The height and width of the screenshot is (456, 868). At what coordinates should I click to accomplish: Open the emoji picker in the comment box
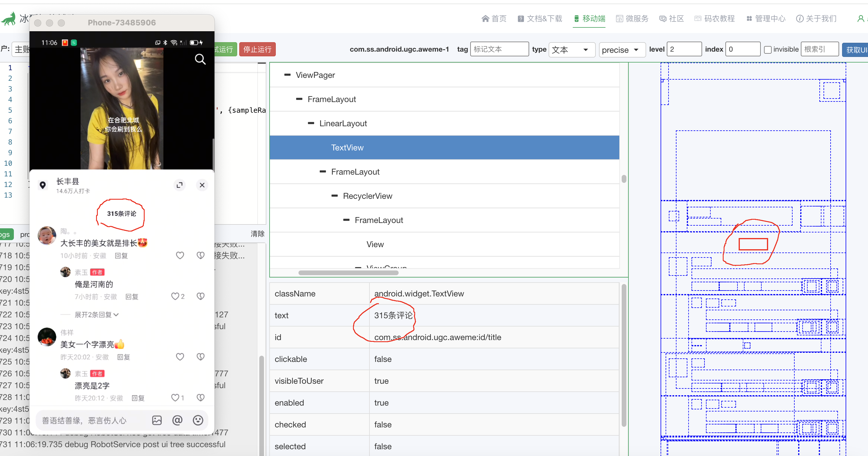[198, 420]
